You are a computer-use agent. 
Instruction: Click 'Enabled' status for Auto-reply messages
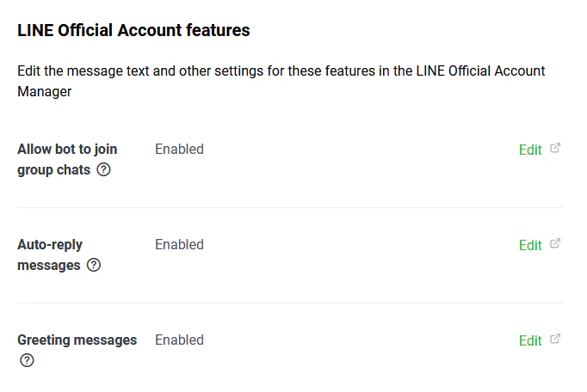(179, 245)
